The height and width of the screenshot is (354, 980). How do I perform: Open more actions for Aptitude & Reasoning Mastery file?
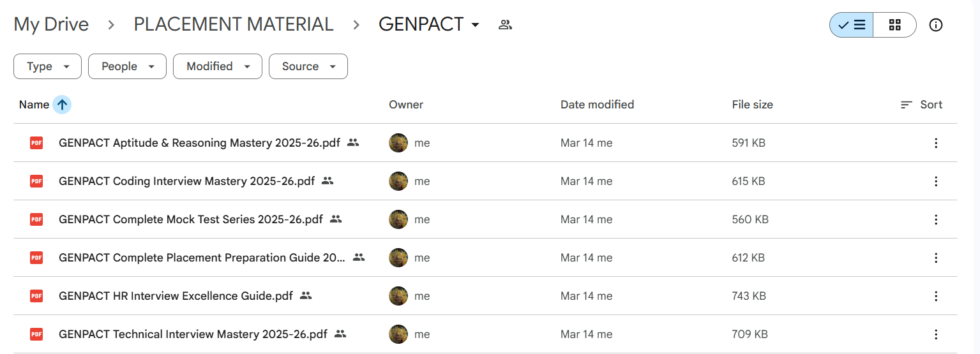[x=936, y=143]
